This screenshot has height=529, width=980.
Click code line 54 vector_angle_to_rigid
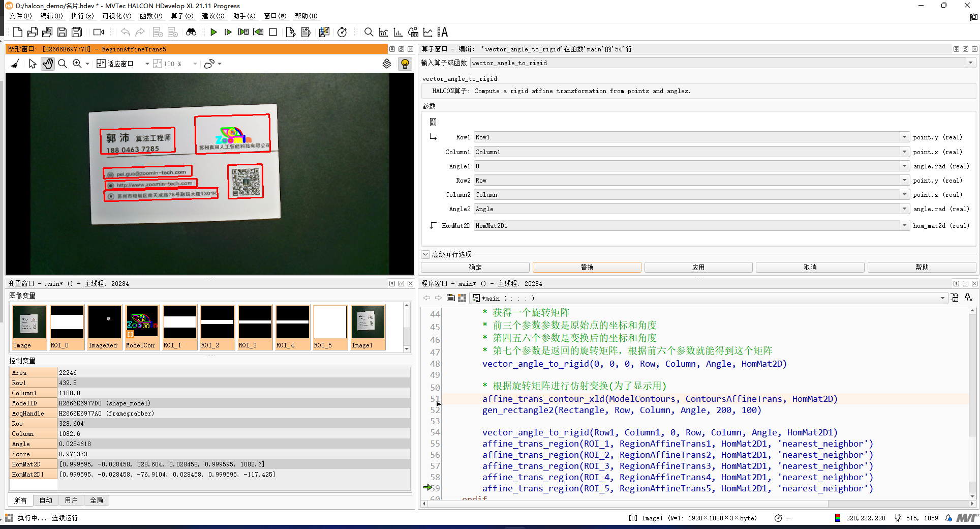[659, 432]
